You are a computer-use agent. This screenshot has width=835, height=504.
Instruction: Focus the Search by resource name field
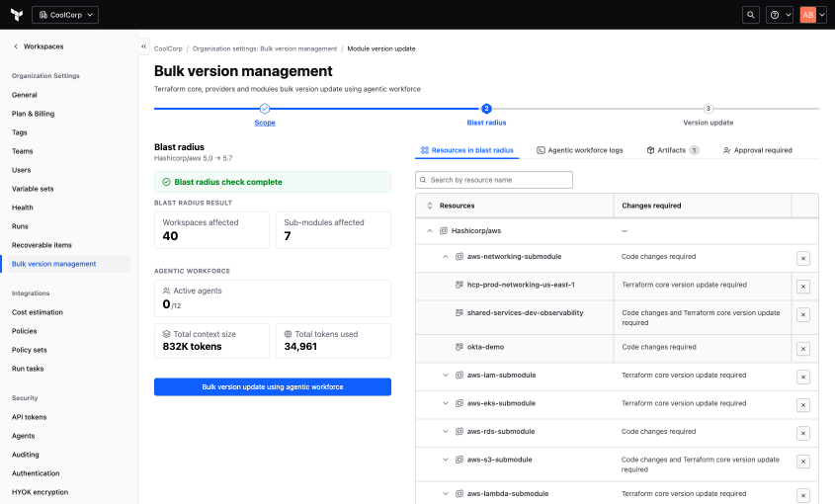[x=494, y=180]
